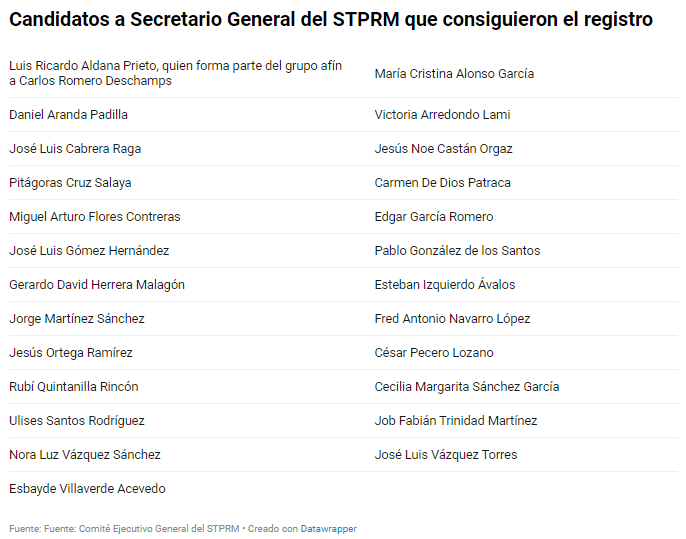
Task: Select Miguel Arturo Flores Contreras row
Action: click(95, 217)
